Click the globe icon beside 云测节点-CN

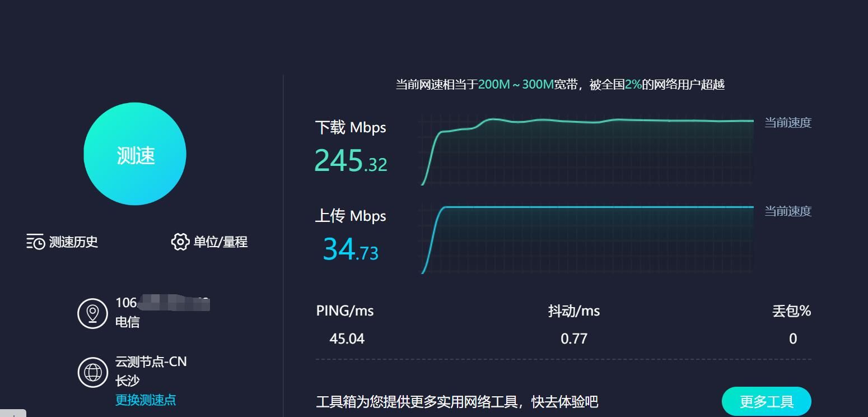pyautogui.click(x=92, y=372)
